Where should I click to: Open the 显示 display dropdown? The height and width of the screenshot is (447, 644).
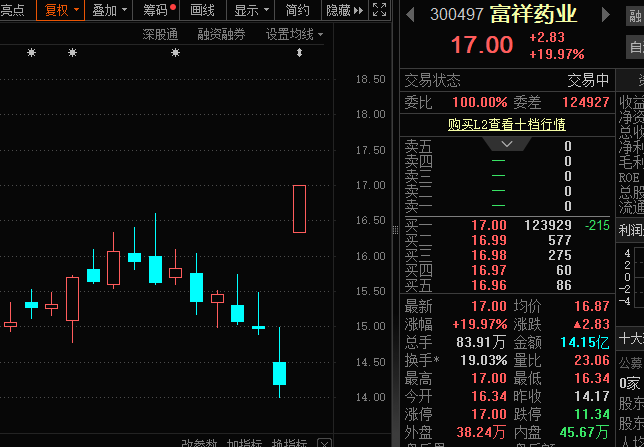click(x=251, y=11)
